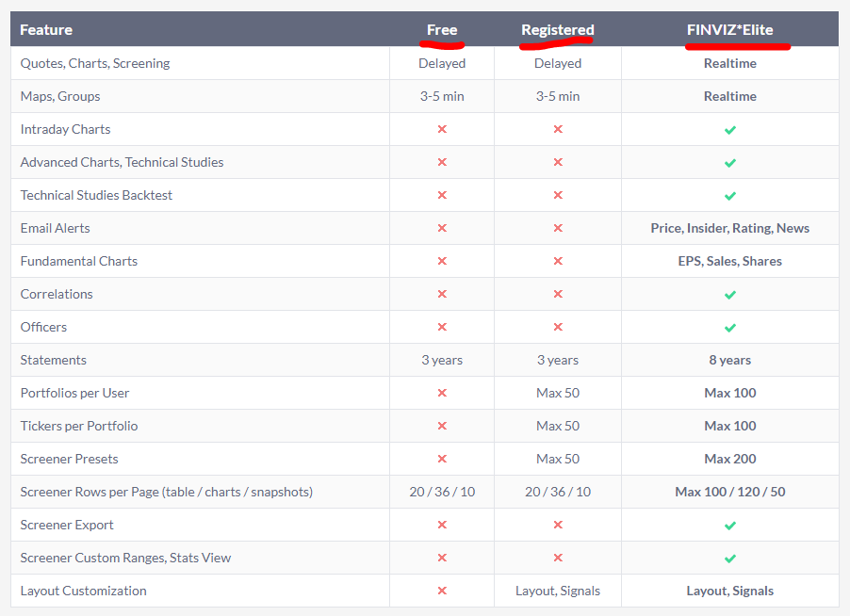Click '20 / 36 / 10' under the Free column
The width and height of the screenshot is (850, 616).
[442, 492]
